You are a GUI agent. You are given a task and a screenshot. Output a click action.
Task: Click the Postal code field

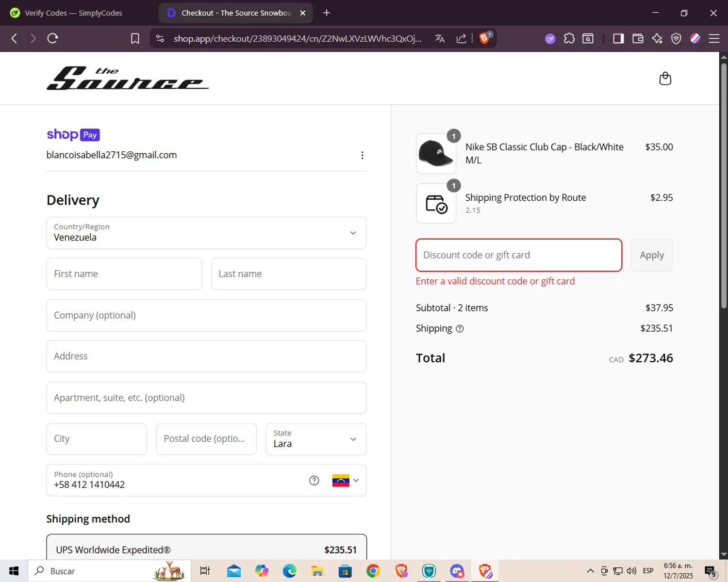tap(206, 439)
